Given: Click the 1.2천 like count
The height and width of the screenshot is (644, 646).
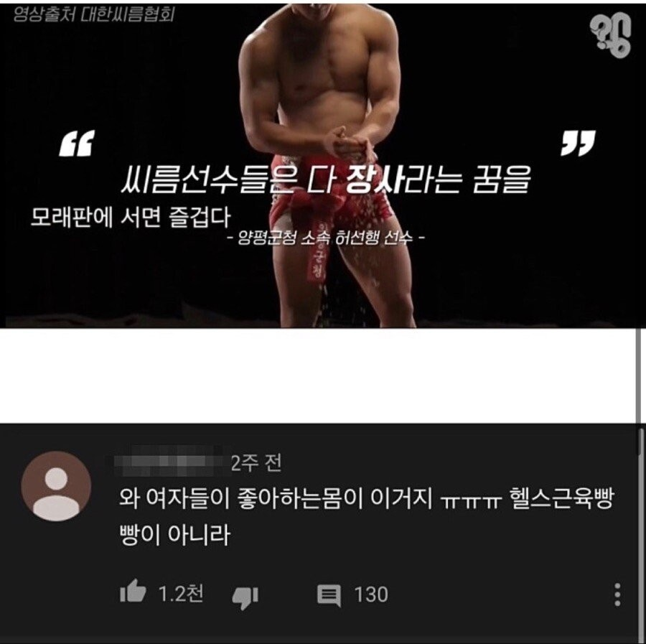Looking at the screenshot, I should pyautogui.click(x=180, y=593).
